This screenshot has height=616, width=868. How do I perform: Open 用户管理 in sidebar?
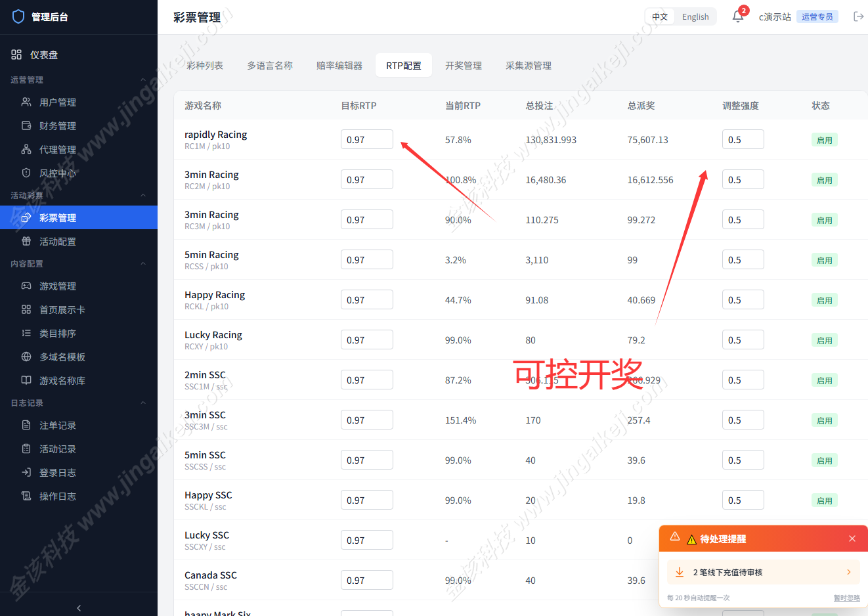tap(79, 102)
